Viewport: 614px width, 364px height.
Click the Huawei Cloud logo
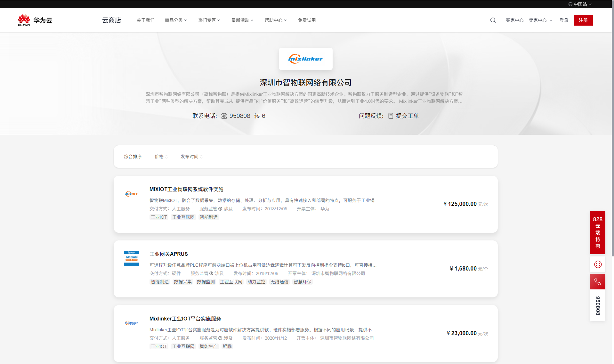pos(35,20)
